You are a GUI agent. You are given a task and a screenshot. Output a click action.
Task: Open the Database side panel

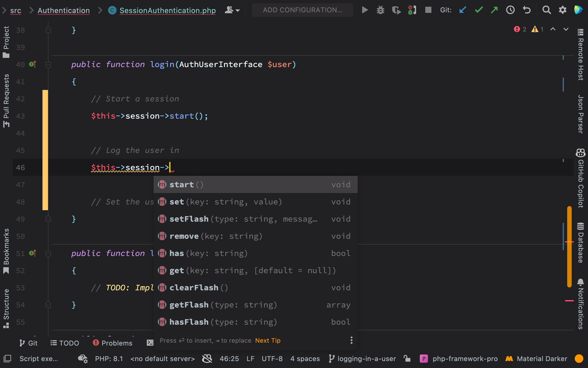(x=580, y=242)
